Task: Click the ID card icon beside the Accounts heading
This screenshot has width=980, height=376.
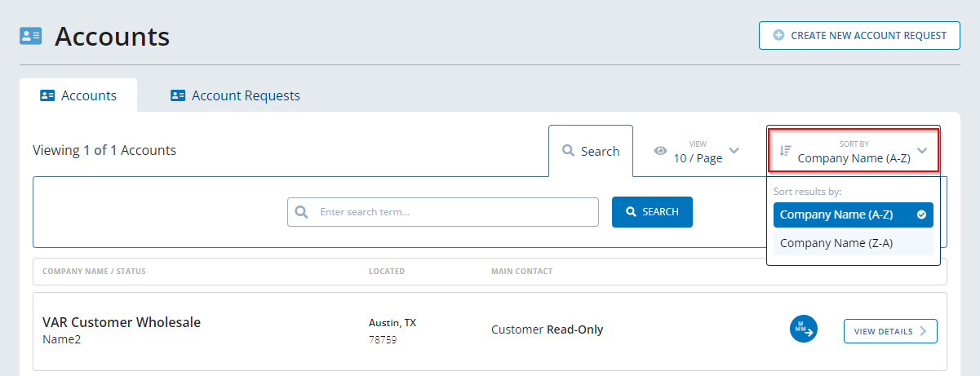Action: click(31, 36)
